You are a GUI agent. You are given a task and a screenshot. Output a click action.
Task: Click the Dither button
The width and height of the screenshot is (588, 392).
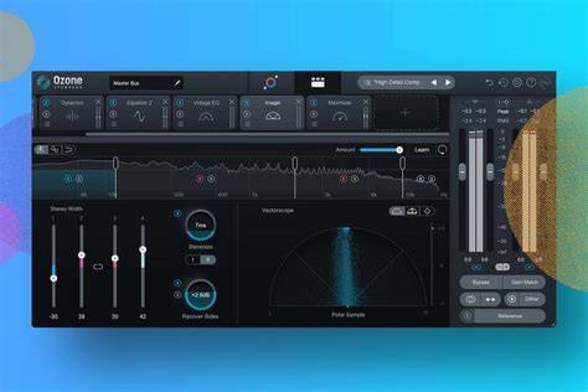tap(532, 299)
